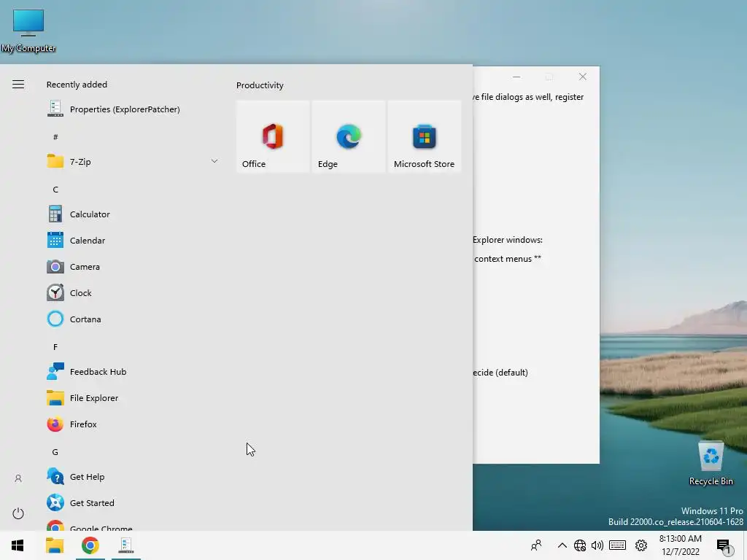The height and width of the screenshot is (560, 747).
Task: Open File Explorer from the taskbar
Action: [x=54, y=545]
